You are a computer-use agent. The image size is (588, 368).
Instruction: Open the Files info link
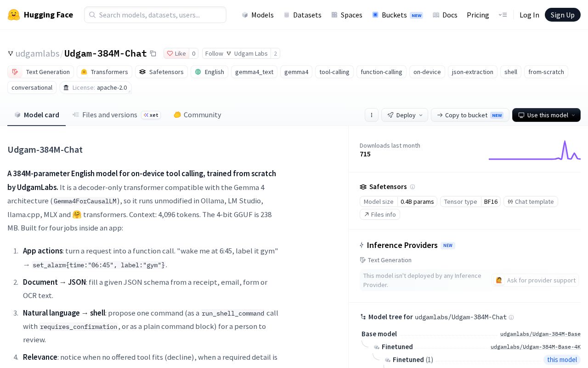pos(380,214)
